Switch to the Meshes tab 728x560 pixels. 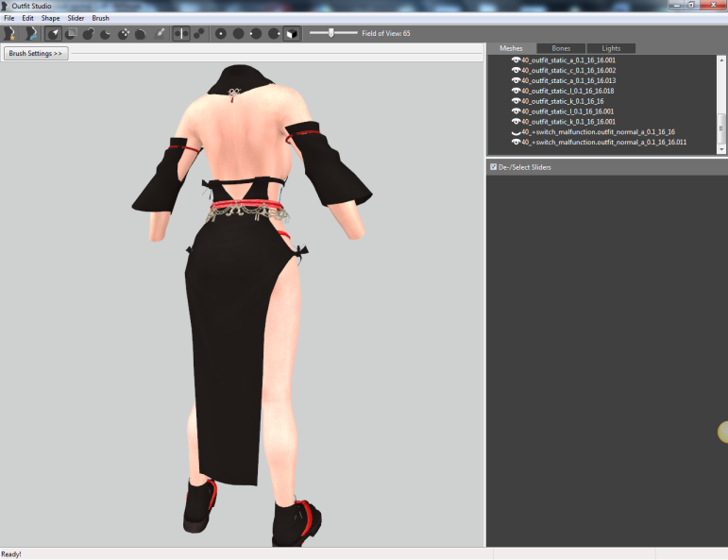click(511, 48)
